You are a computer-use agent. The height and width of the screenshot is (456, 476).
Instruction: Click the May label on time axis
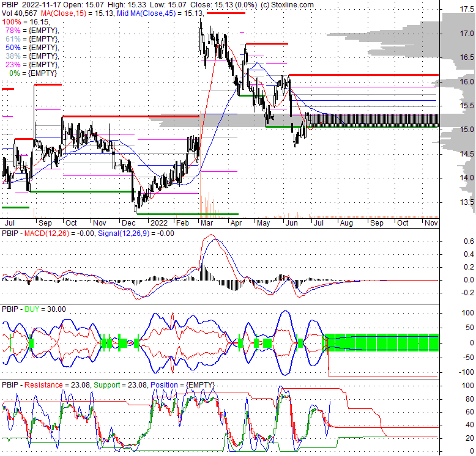263,223
